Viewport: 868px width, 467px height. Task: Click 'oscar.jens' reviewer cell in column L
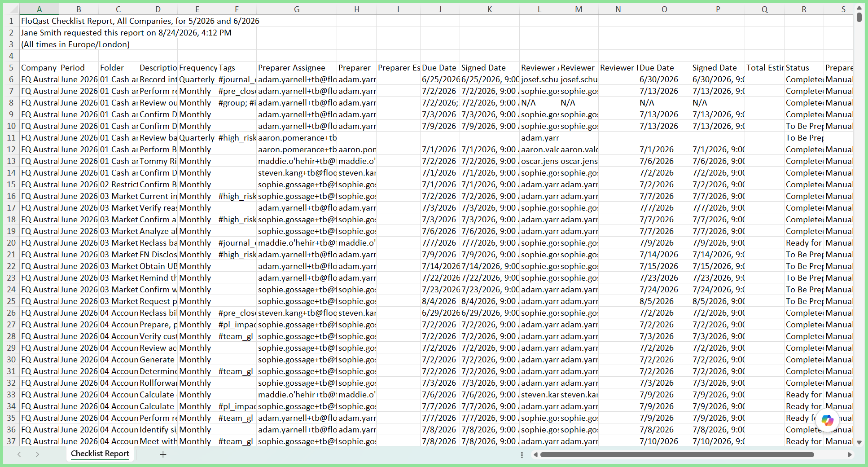click(x=539, y=161)
